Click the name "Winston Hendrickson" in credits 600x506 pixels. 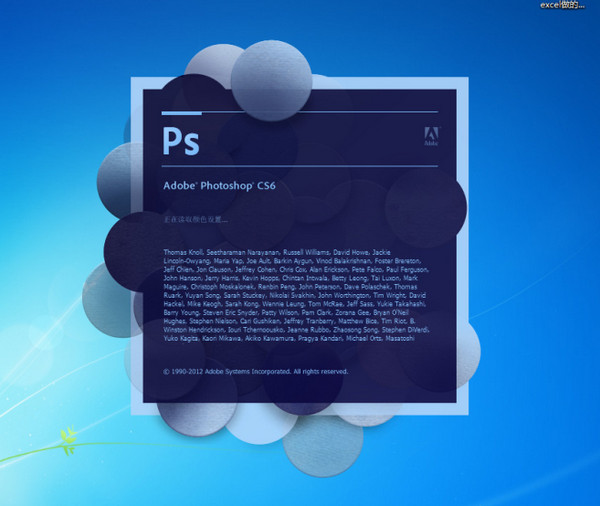click(194, 330)
